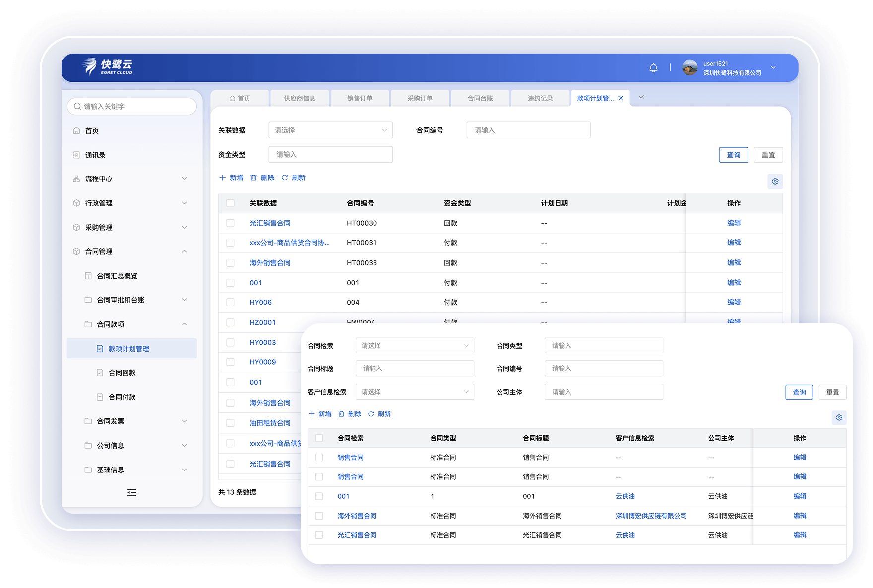Close the 款项计划管理 tab
The width and height of the screenshot is (873, 588).
point(621,98)
